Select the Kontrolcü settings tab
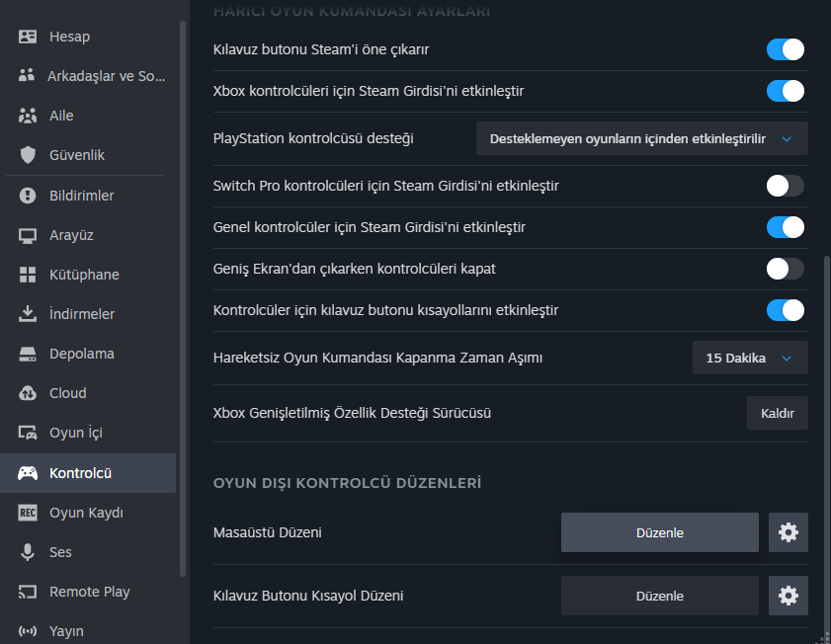The width and height of the screenshot is (831, 644). pyautogui.click(x=88, y=473)
